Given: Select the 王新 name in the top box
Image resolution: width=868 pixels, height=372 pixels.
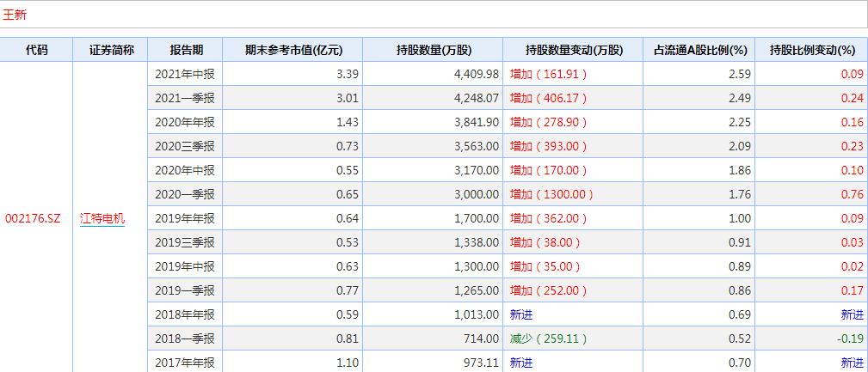Looking at the screenshot, I should [15, 15].
